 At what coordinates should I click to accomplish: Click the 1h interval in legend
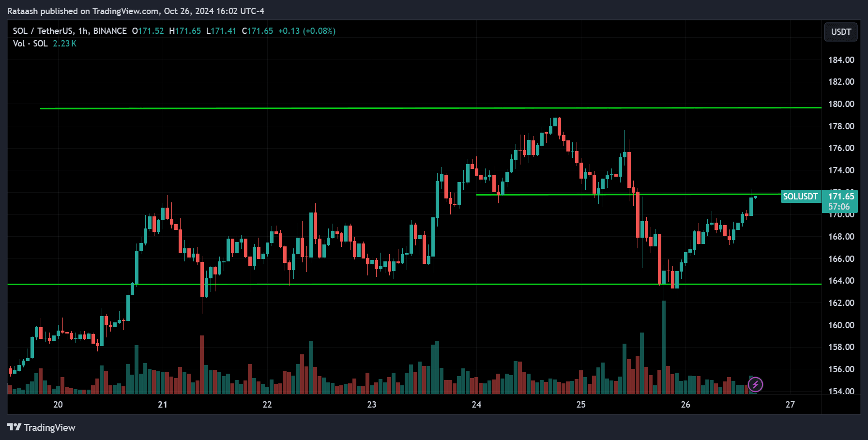(x=83, y=31)
